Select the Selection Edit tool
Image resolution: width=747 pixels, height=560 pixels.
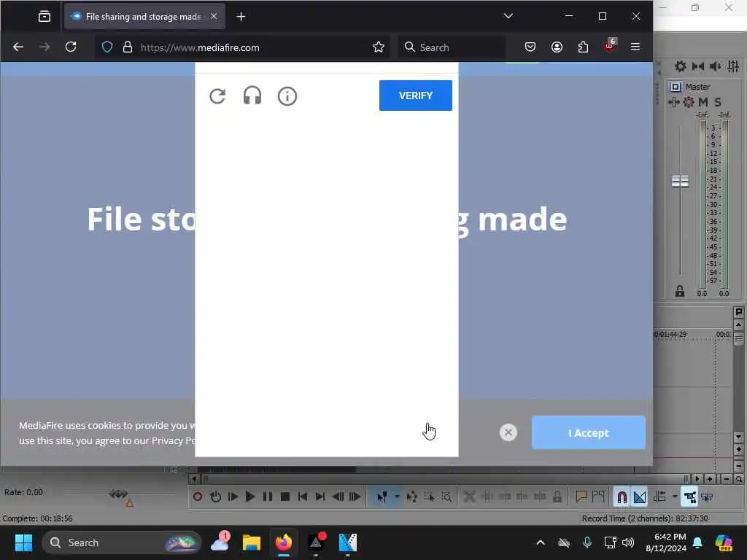click(x=429, y=497)
